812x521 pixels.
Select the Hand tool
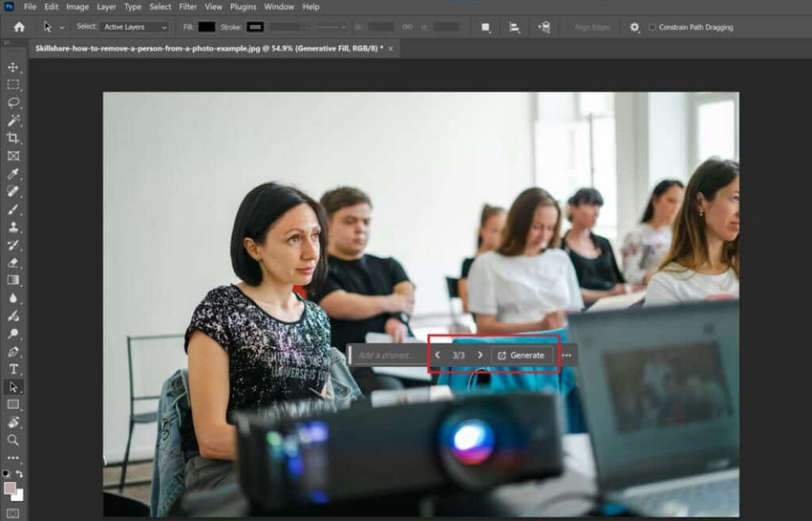coord(13,422)
